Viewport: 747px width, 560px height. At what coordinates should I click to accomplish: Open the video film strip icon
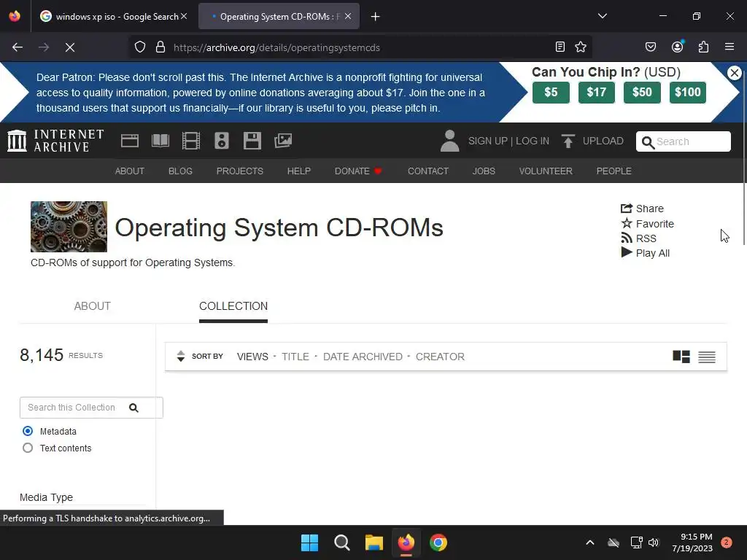tap(191, 141)
